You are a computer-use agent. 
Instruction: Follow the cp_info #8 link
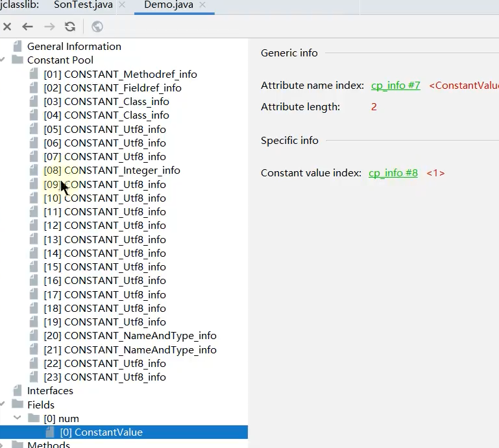pos(393,173)
